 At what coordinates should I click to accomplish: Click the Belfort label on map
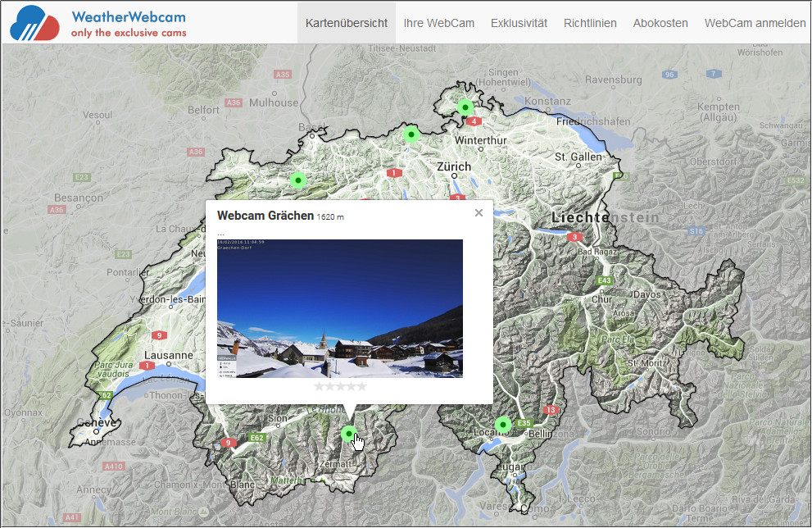(x=203, y=110)
